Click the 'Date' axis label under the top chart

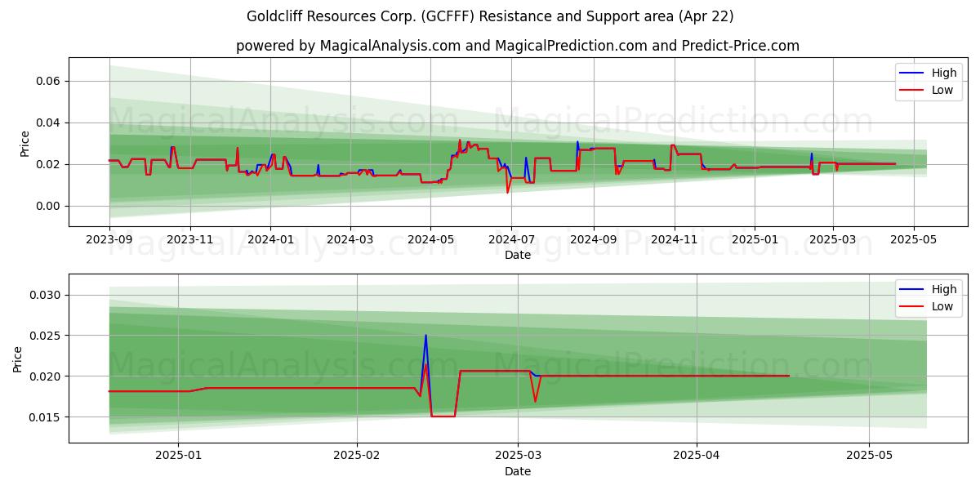click(518, 255)
